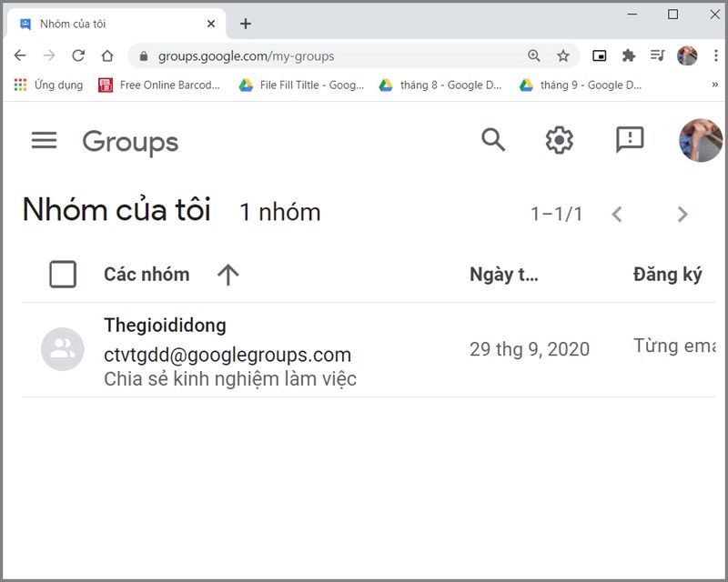Click the Groups logo text

130,142
